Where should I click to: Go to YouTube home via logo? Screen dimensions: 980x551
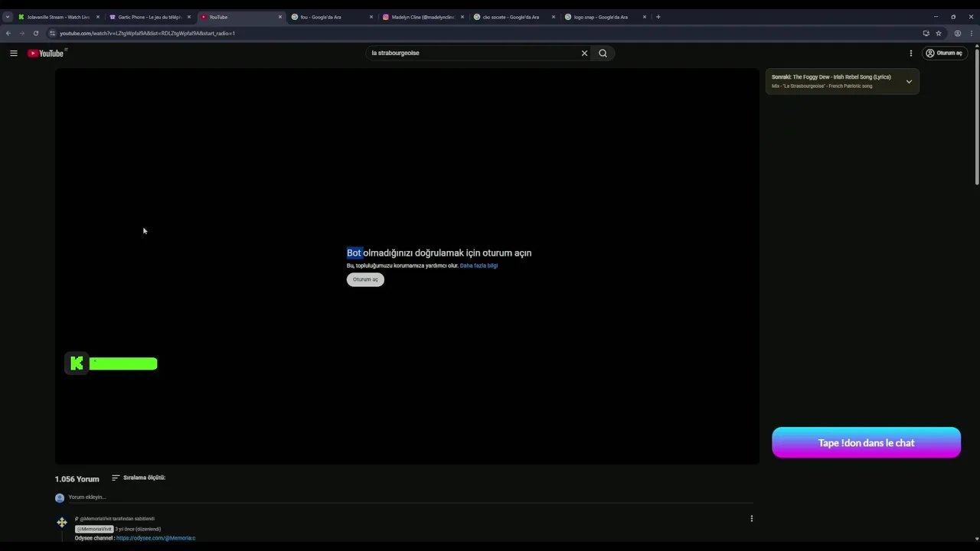(x=47, y=53)
